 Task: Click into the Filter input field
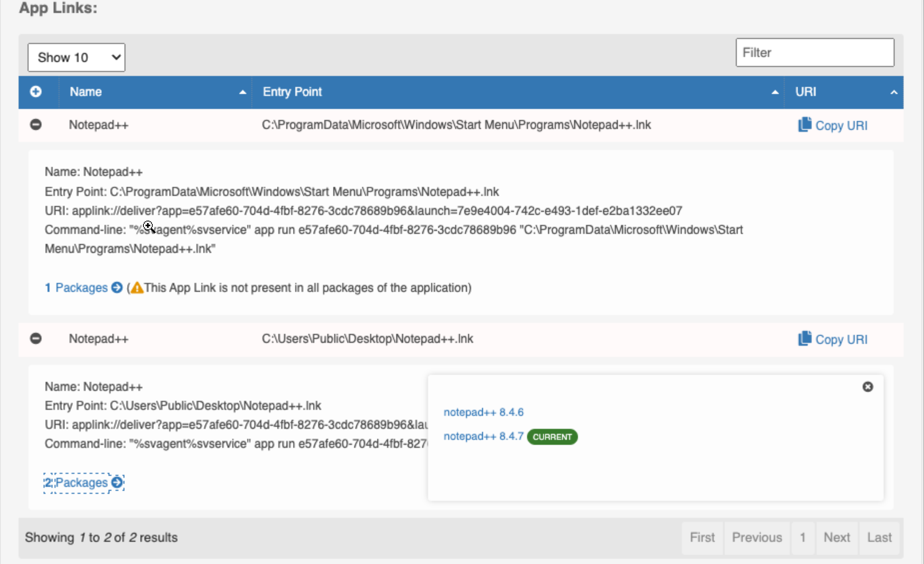[x=815, y=52]
